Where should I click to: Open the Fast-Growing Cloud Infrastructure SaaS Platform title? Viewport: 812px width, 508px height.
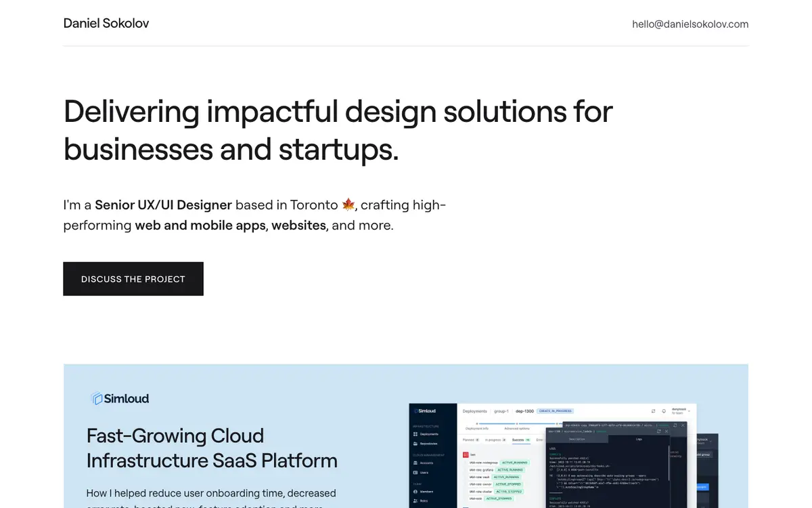(x=212, y=448)
